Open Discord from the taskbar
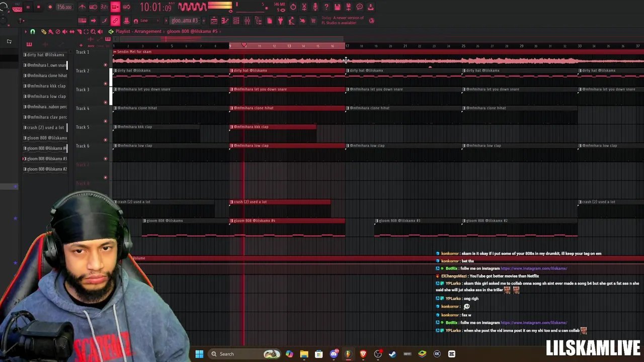The height and width of the screenshot is (362, 644). click(334, 354)
